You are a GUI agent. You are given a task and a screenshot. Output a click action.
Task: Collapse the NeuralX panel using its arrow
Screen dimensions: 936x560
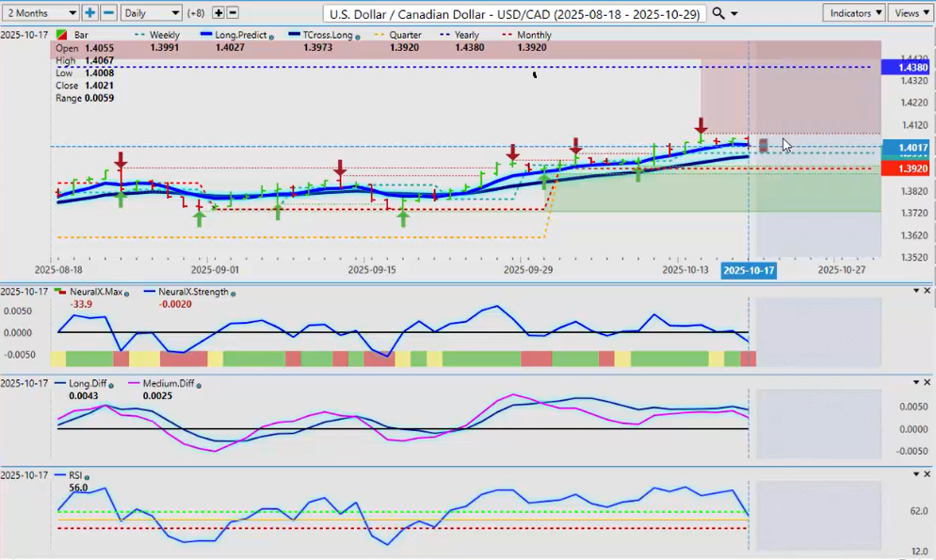(x=914, y=291)
